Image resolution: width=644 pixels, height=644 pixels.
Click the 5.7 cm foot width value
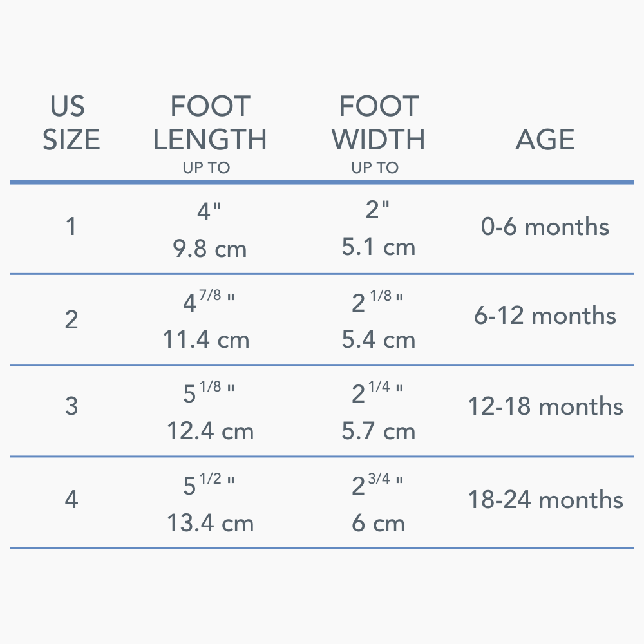click(x=378, y=431)
